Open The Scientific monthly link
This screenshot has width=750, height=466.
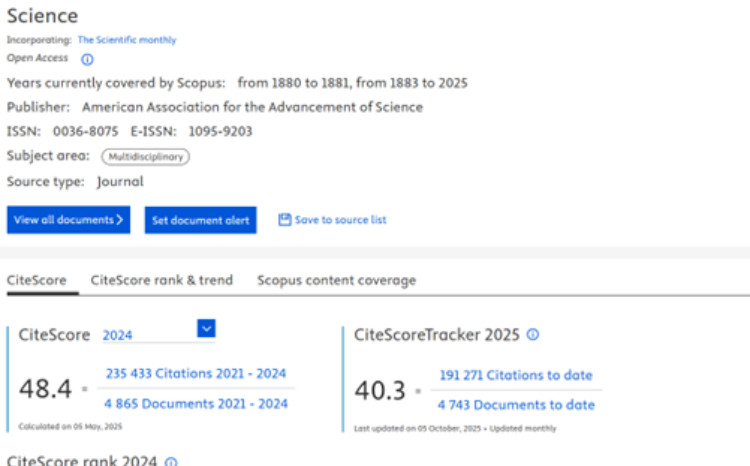click(x=127, y=40)
